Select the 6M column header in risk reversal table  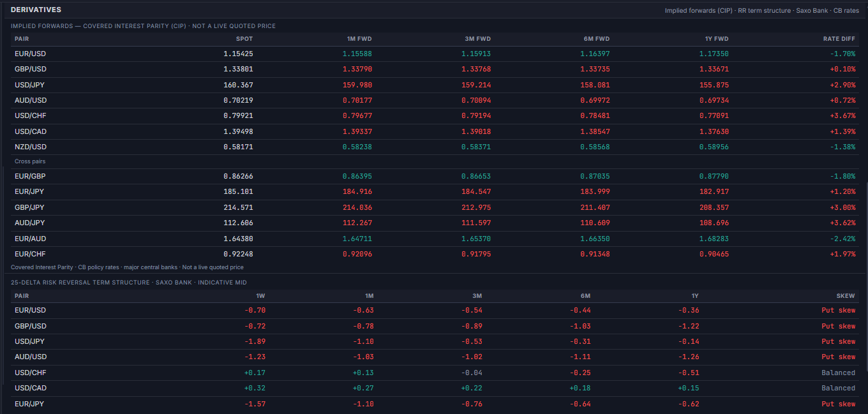(x=586, y=296)
